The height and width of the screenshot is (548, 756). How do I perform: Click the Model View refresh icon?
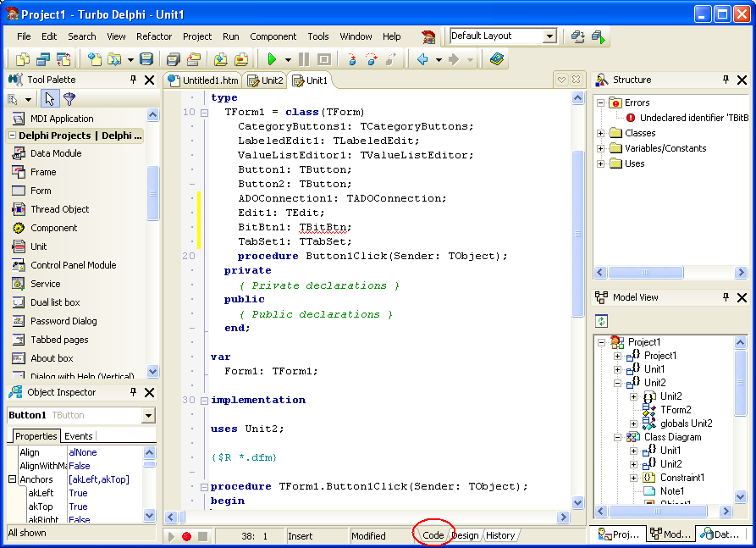coord(601,321)
